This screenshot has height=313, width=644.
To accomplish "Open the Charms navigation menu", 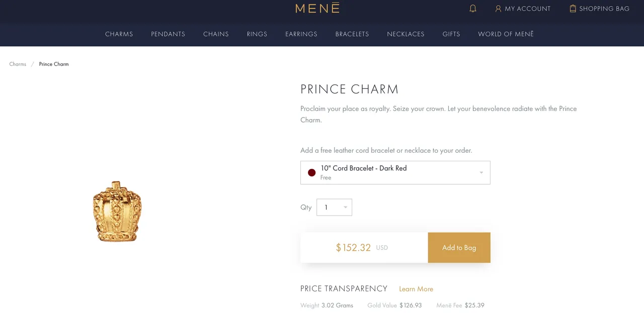I will coord(119,34).
